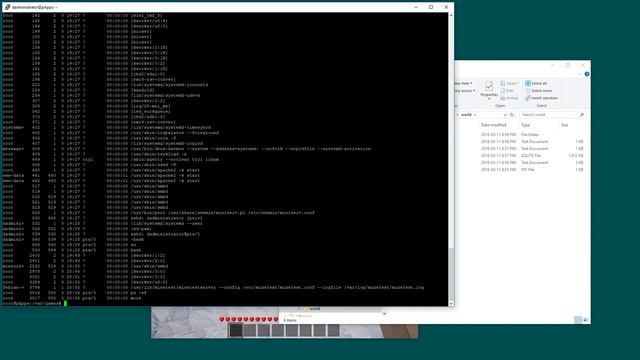
Task: Click Select none in Explorer ribbon
Action: tap(538, 91)
